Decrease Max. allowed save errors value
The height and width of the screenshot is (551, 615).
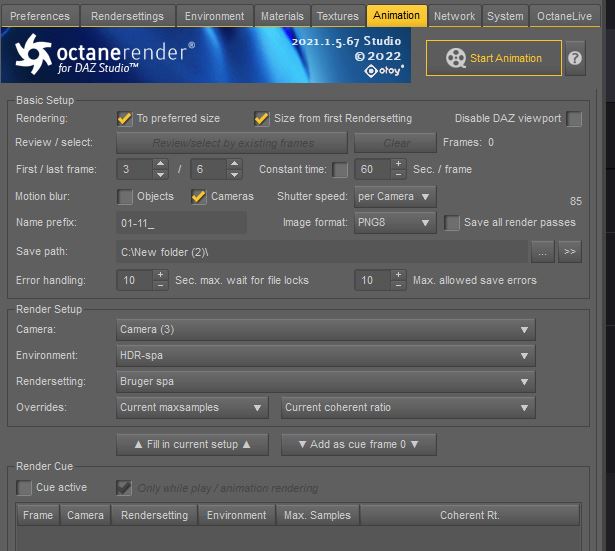[x=398, y=286]
